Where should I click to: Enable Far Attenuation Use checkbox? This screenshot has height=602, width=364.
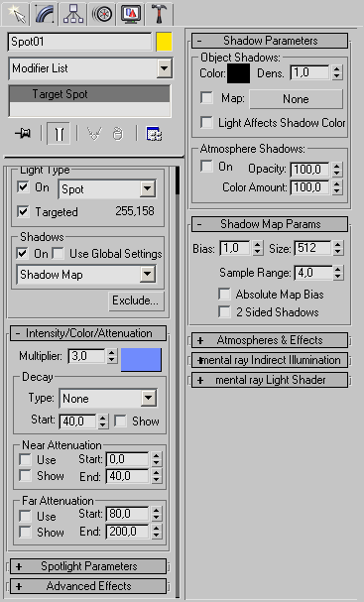25,516
